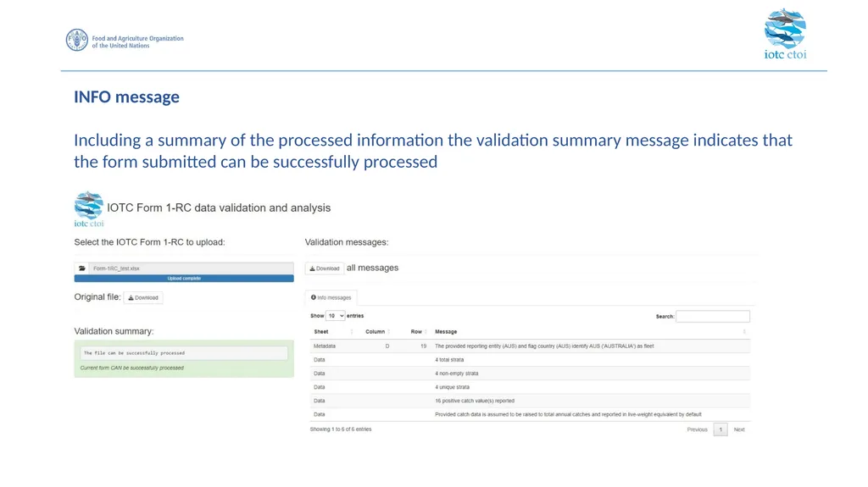Click the FAO emblem logo
The image size is (868, 487).
(76, 40)
